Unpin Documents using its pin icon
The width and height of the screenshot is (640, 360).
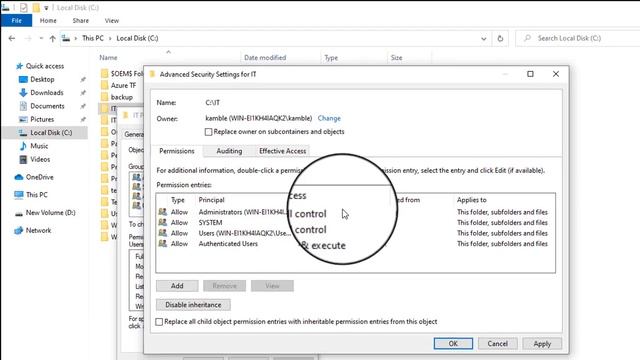[83, 106]
